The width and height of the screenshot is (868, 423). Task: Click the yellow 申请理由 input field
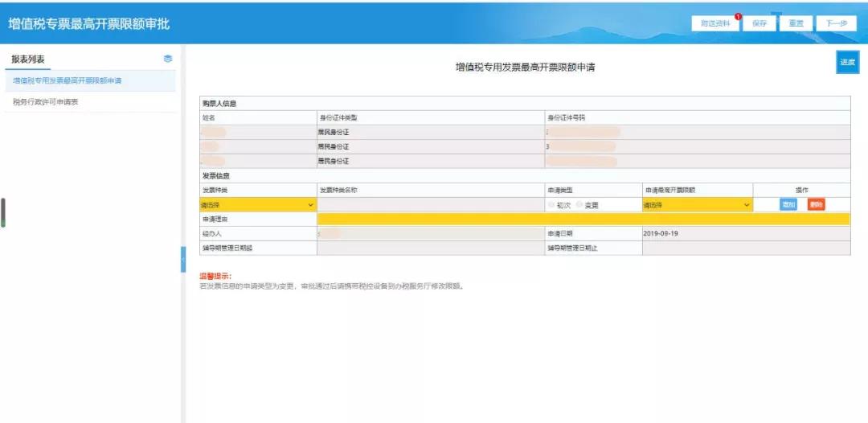[583, 220]
